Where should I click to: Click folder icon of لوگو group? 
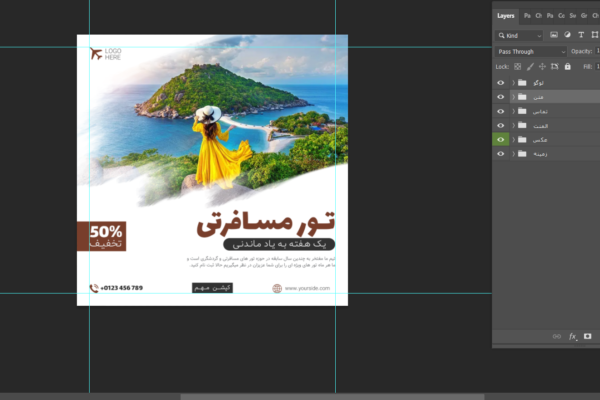tap(522, 83)
